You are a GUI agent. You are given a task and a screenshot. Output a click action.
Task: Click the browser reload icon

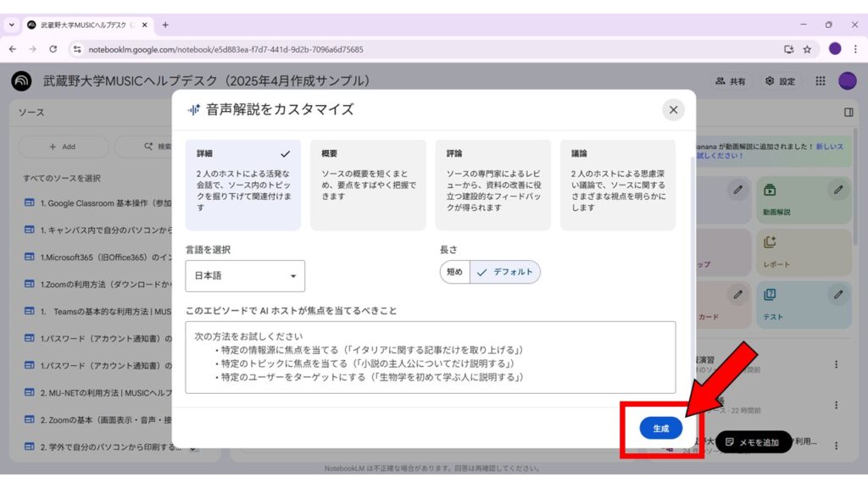(x=55, y=49)
